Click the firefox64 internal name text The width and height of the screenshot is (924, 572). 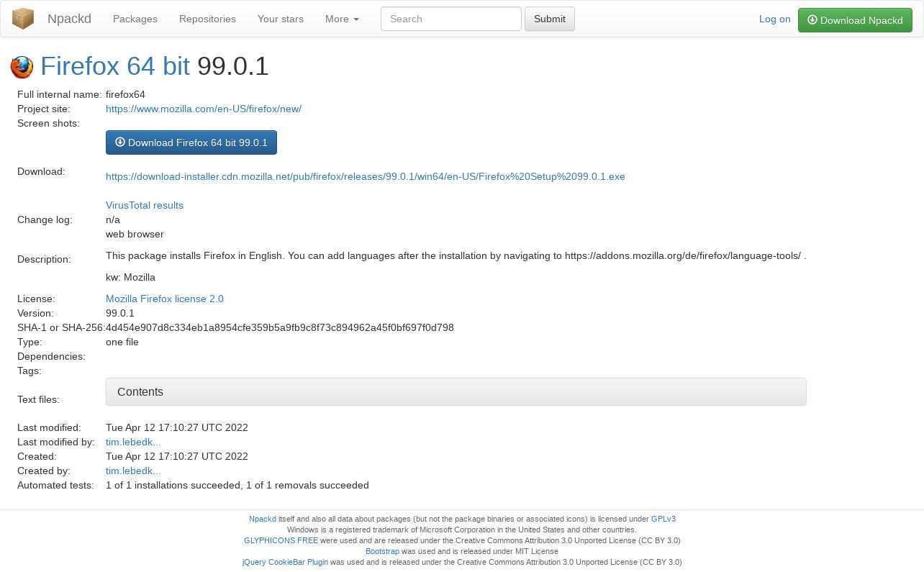tap(125, 94)
